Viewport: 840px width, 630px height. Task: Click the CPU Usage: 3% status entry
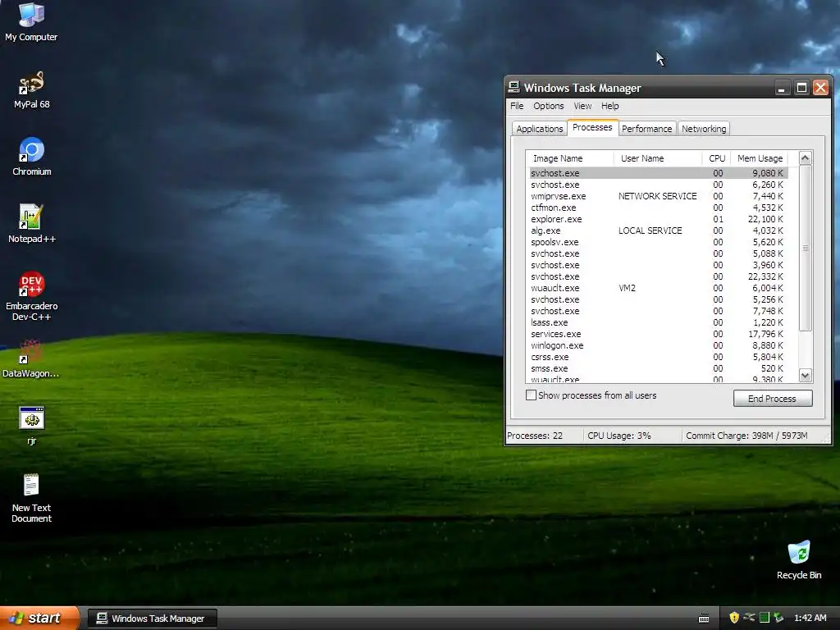(x=632, y=436)
